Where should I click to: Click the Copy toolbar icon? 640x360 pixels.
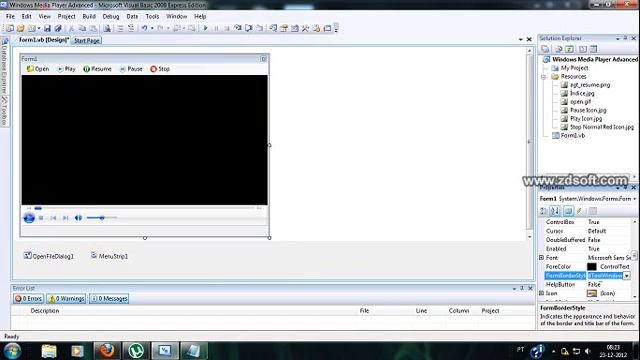[82, 28]
